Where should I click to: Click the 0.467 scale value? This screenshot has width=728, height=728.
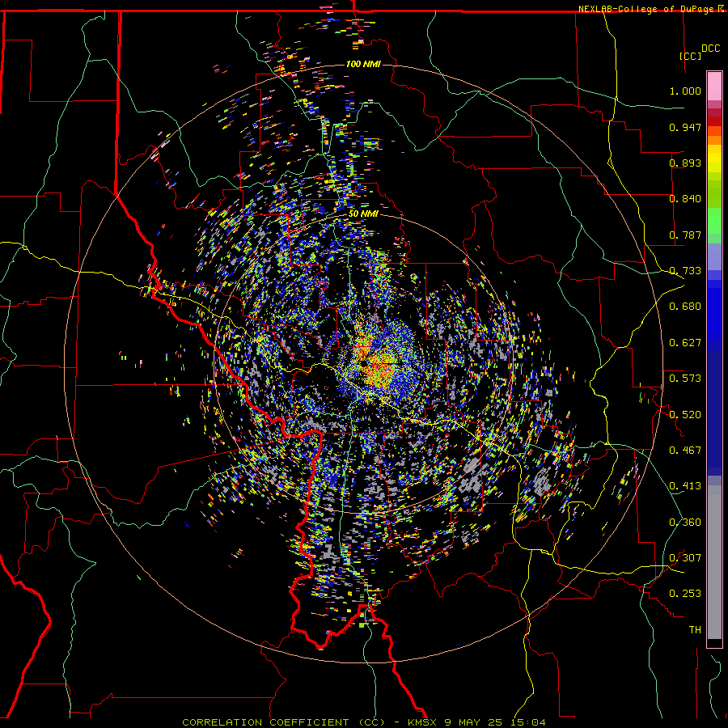[x=685, y=451]
